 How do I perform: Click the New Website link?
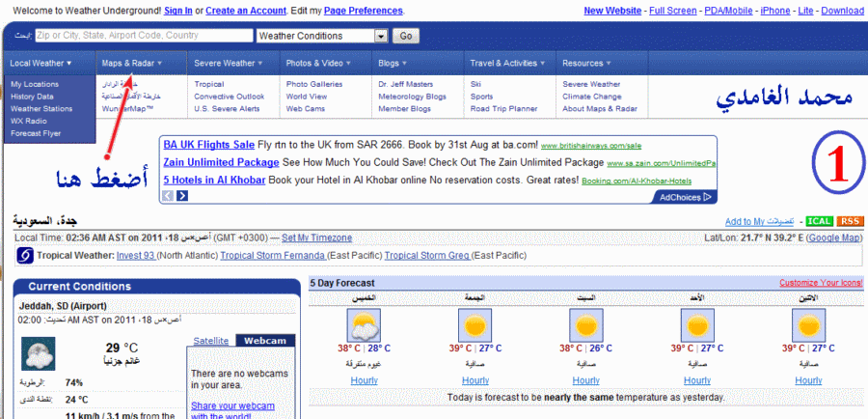click(612, 11)
